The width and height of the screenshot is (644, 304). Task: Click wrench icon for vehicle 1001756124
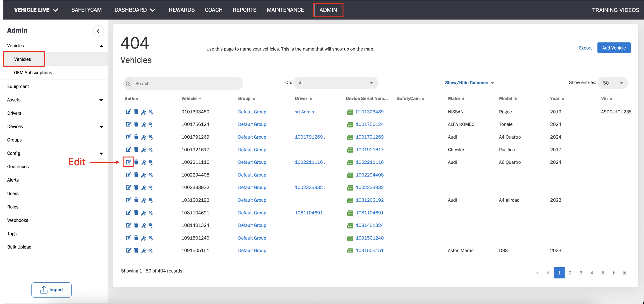click(x=143, y=124)
